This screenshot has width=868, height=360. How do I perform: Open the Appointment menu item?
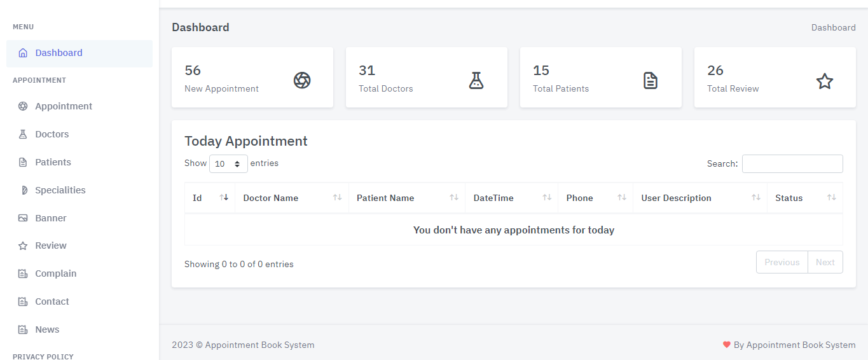pos(64,106)
